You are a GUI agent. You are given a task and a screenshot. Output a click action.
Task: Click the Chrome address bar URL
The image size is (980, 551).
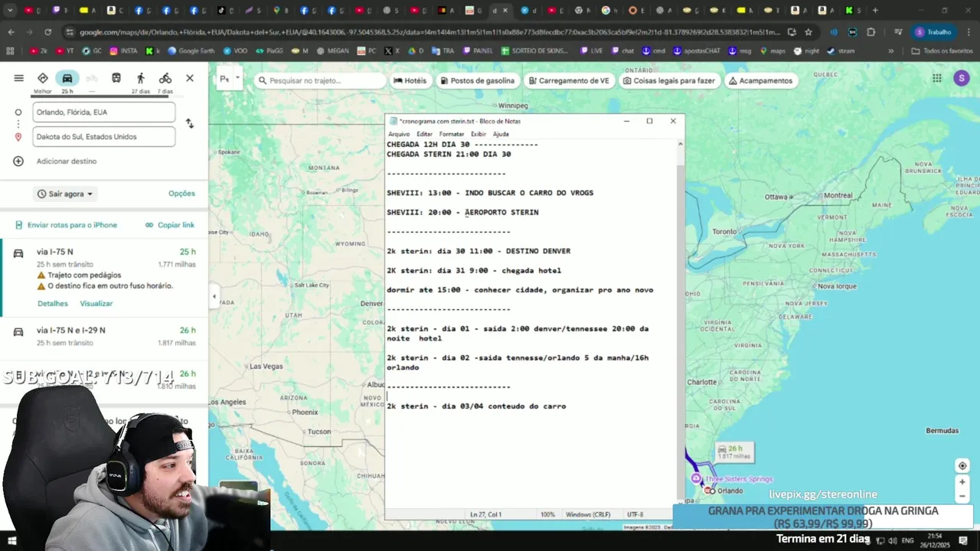coord(429,32)
